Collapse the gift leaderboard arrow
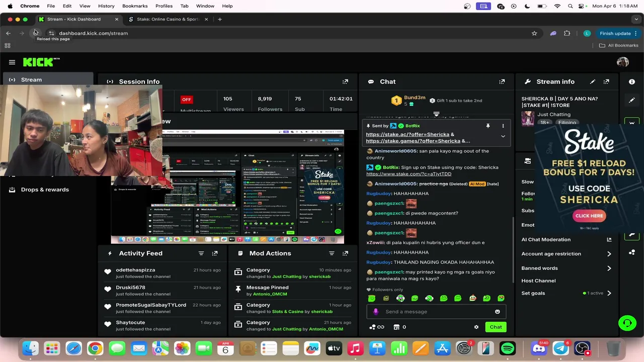The image size is (644, 362). point(436,114)
